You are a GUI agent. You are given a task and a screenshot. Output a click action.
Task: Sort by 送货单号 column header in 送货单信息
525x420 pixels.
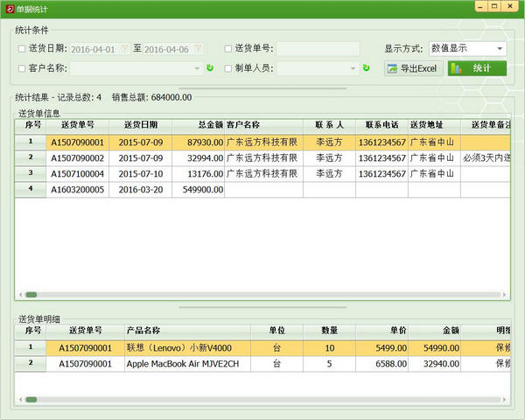[x=77, y=125]
